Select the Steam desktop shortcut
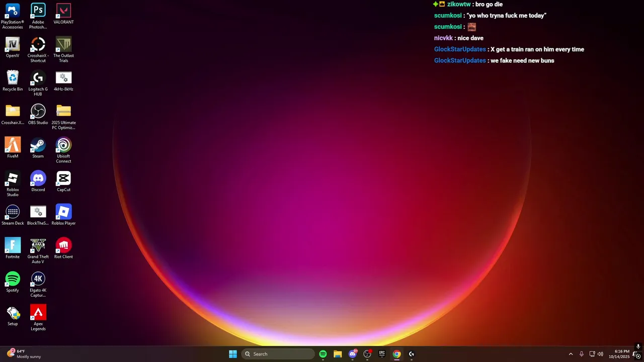 pyautogui.click(x=38, y=148)
